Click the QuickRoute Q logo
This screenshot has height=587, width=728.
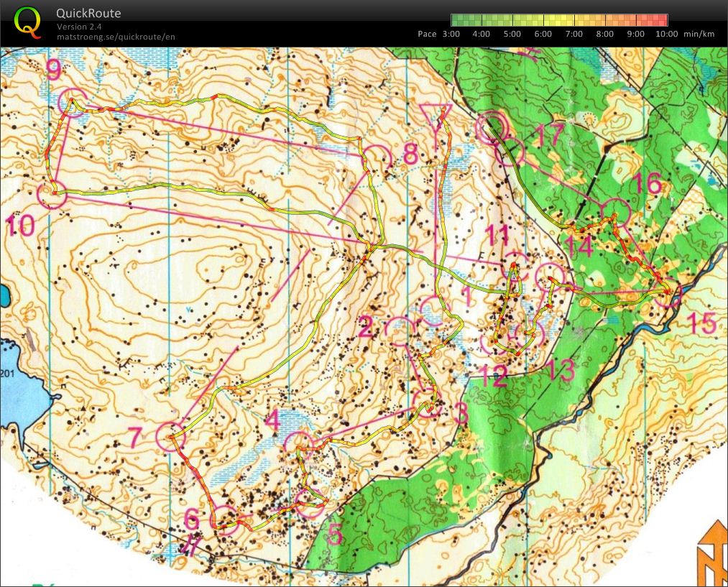point(27,23)
